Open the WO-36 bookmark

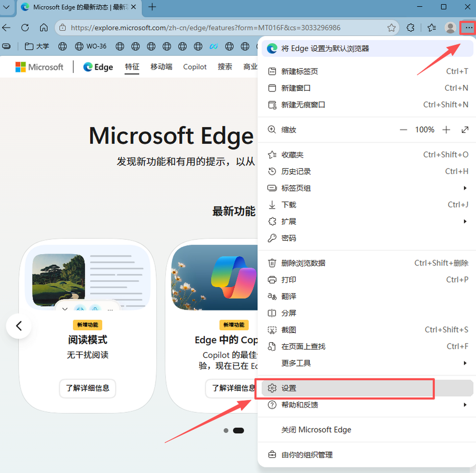[x=91, y=46]
